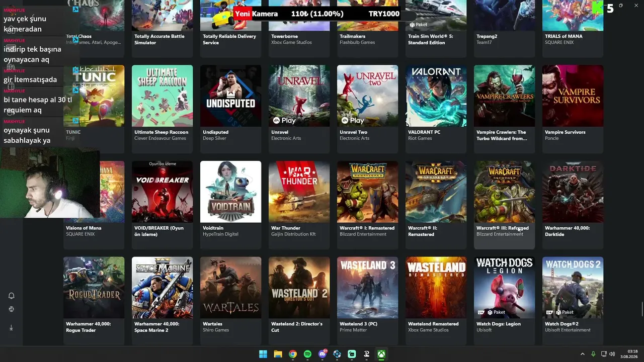This screenshot has width=644, height=362.
Task: Click the 'Flashbulb Games' publisher text
Action: click(x=357, y=42)
